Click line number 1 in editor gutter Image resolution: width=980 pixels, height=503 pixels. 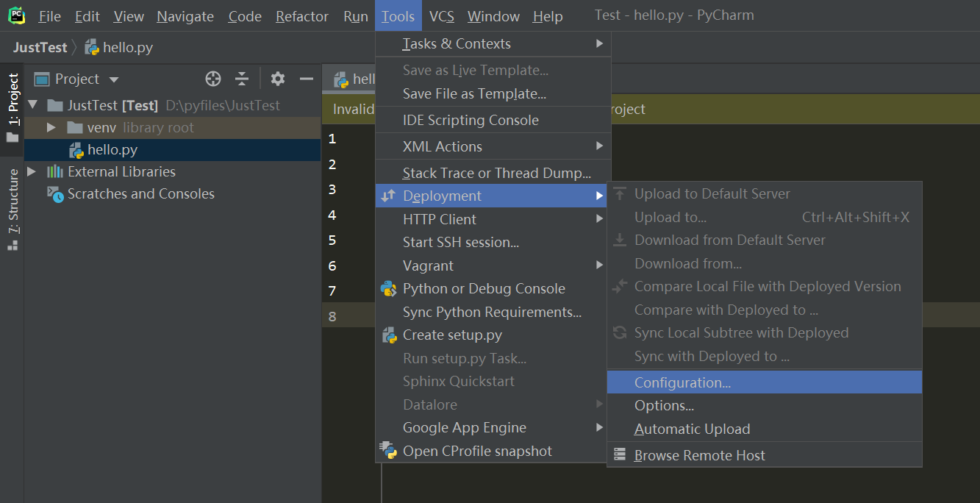(332, 138)
